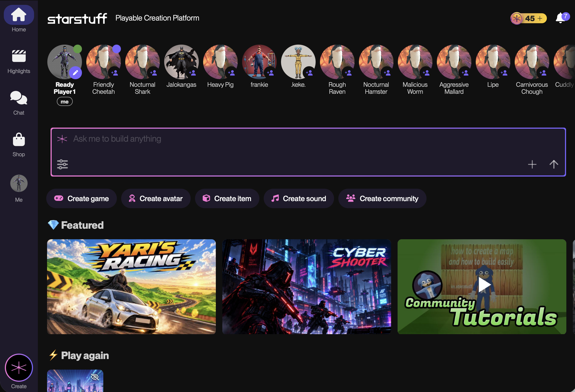This screenshot has height=392, width=575.
Task: Click the Create item button
Action: (227, 198)
